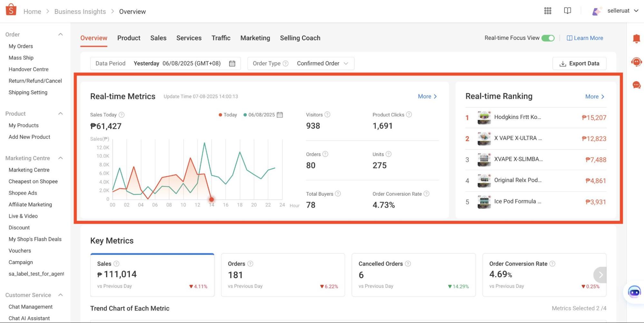This screenshot has height=323, width=644.
Task: Click the Export Data button
Action: tap(579, 63)
